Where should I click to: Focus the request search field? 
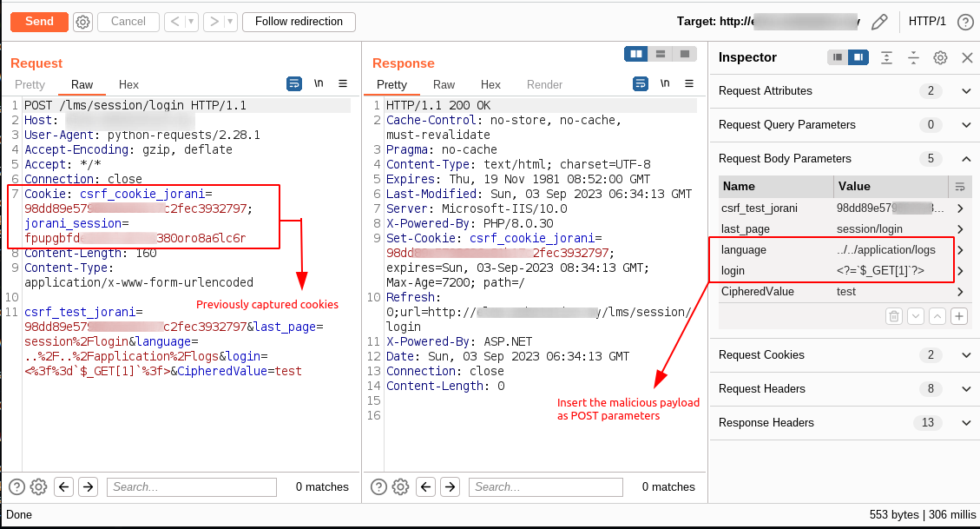tap(191, 487)
